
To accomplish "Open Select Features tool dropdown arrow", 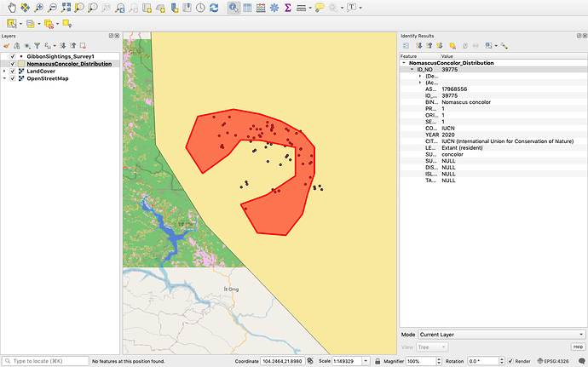I will (20, 24).
